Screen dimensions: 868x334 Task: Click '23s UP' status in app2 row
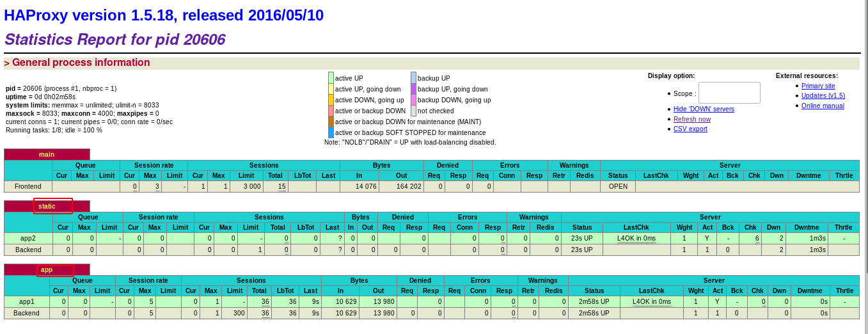coord(582,238)
